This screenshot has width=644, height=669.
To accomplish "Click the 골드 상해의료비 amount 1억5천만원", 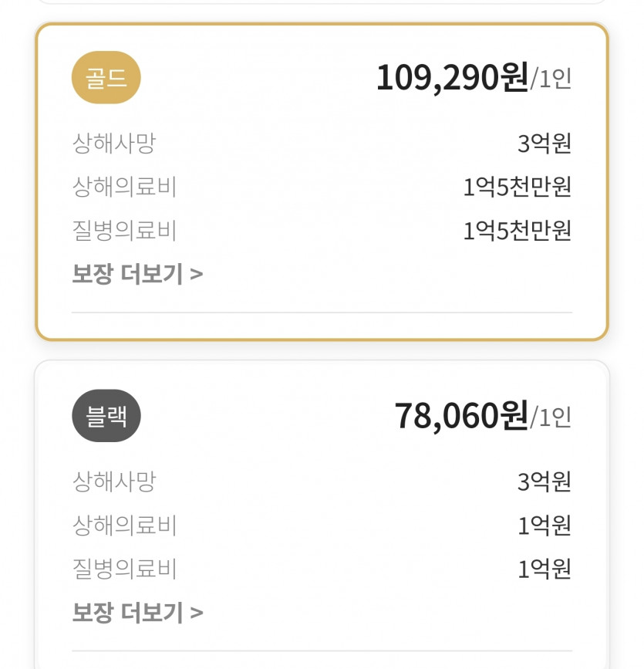I will pyautogui.click(x=518, y=187).
